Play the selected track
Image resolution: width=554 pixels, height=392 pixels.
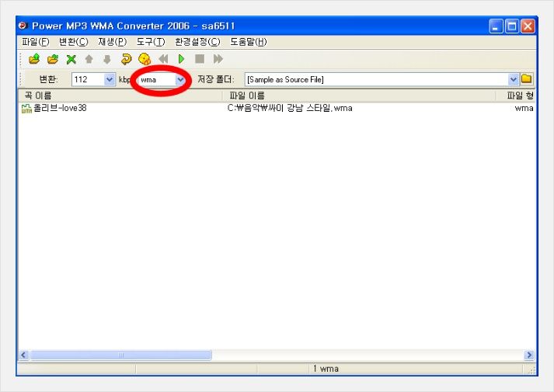[181, 59]
